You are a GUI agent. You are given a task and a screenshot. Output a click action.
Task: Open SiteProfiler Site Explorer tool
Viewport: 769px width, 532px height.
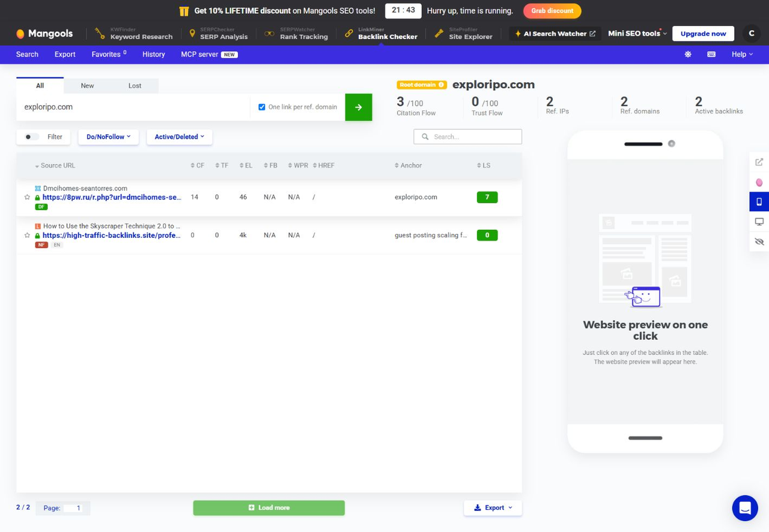pos(464,34)
